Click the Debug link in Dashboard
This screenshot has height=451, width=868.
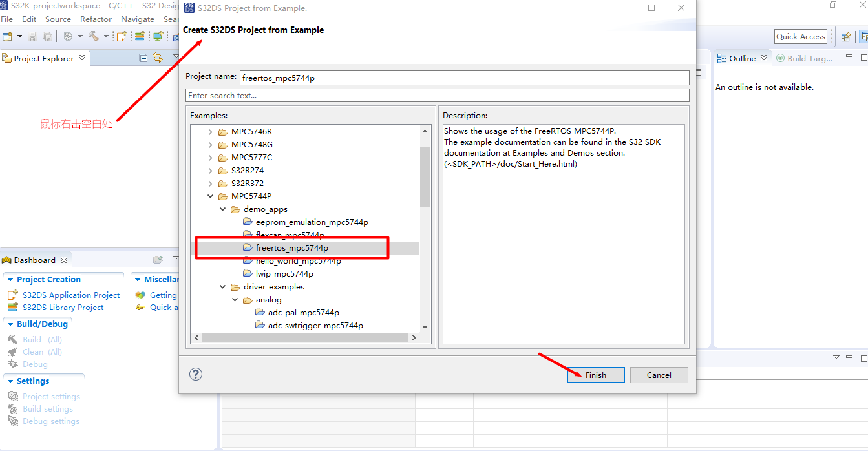click(35, 364)
